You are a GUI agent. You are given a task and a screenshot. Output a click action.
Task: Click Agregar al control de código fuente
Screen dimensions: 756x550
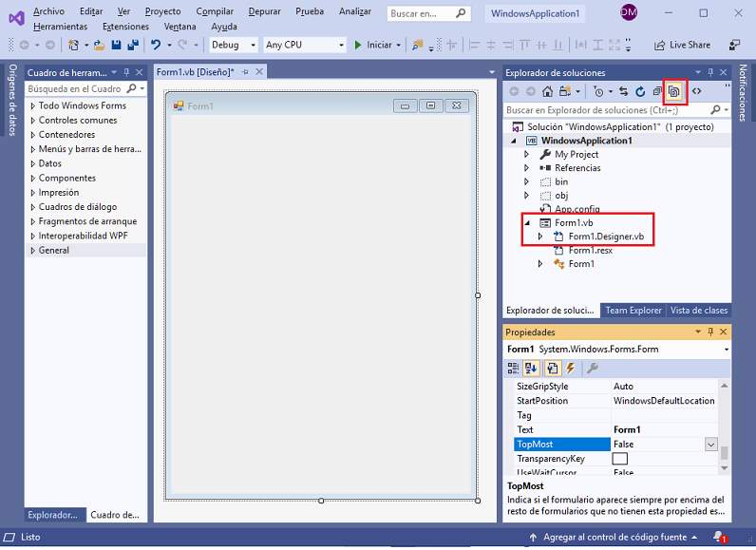[x=614, y=537]
